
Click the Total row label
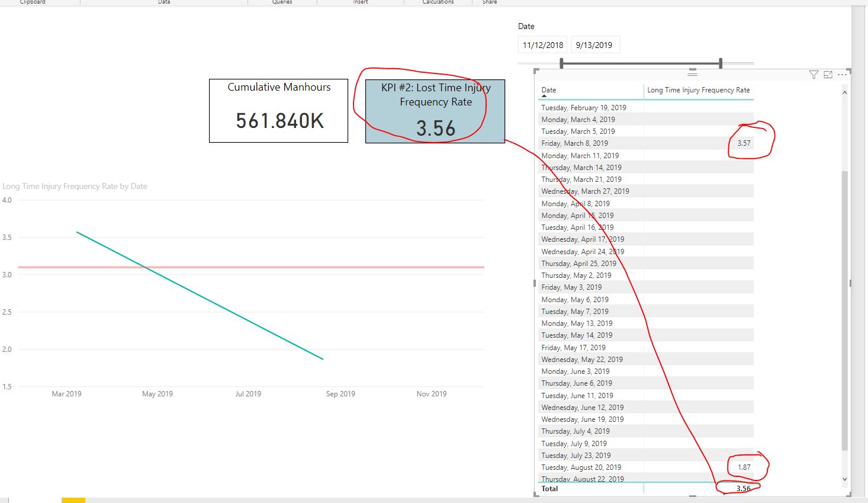tap(549, 489)
